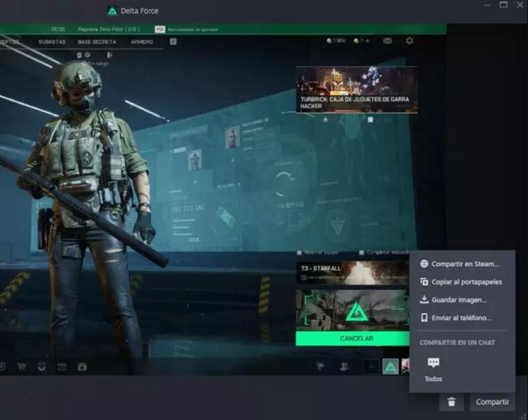
Task: Delete the screenshot with the trash icon
Action: pos(451,402)
